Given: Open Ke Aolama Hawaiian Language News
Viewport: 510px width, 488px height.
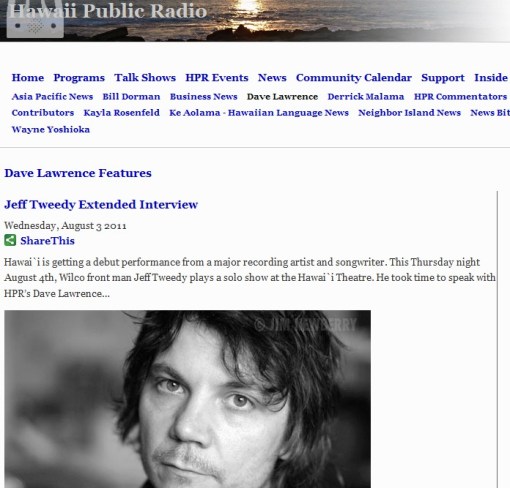Looking at the screenshot, I should pos(259,113).
